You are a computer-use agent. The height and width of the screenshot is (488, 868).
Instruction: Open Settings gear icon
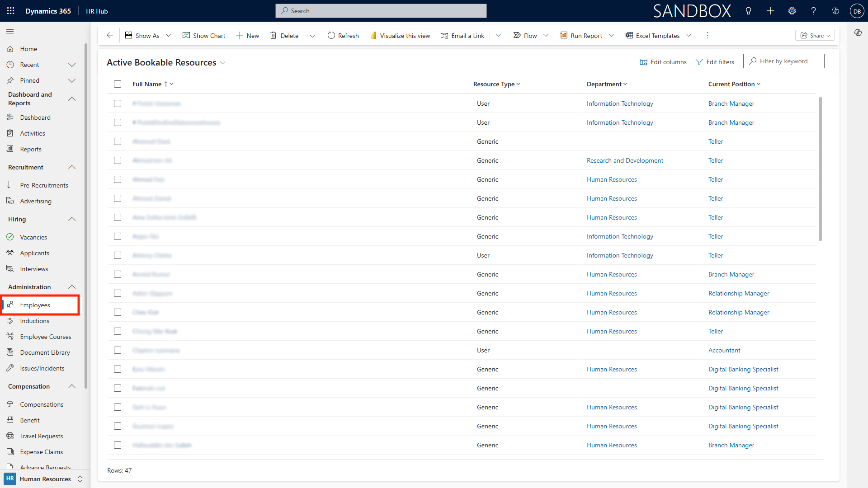[792, 11]
